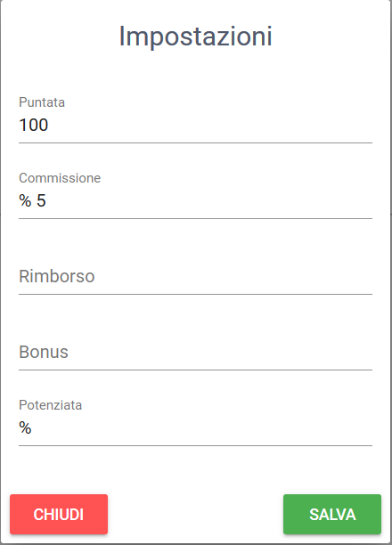Focus the Puntata input field

point(195,126)
